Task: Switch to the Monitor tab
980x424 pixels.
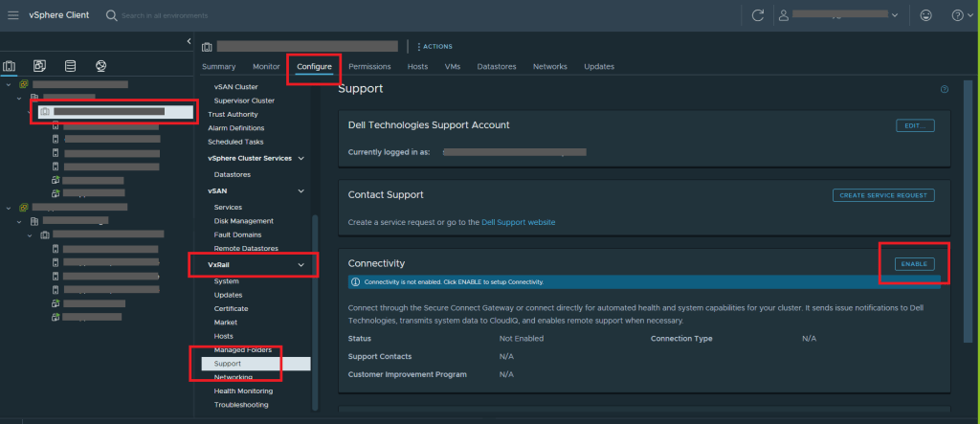Action: tap(266, 66)
